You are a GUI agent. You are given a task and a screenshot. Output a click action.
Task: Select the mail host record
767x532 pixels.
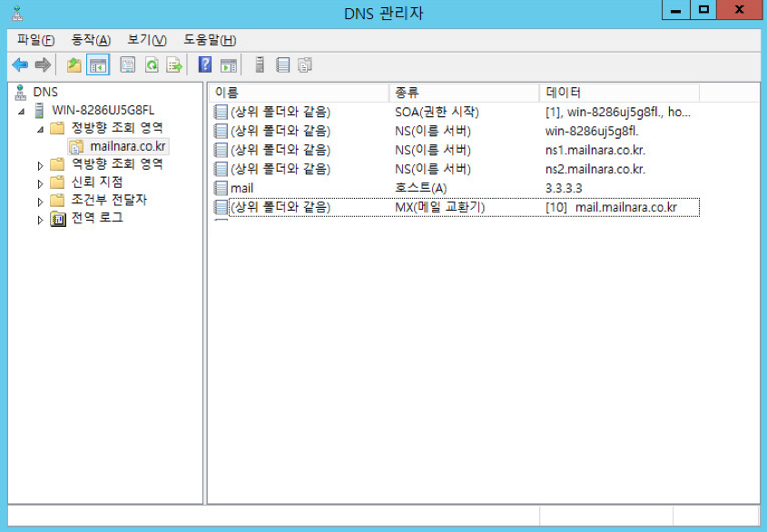456,188
